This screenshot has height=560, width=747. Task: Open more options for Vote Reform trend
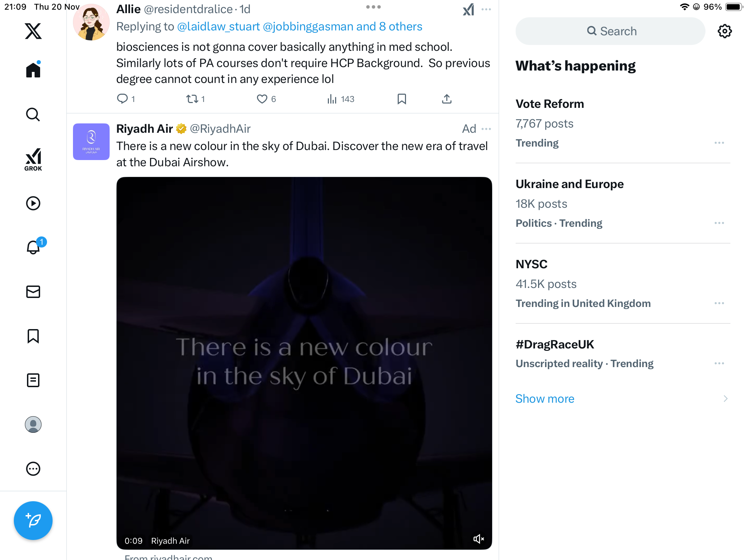(x=719, y=143)
